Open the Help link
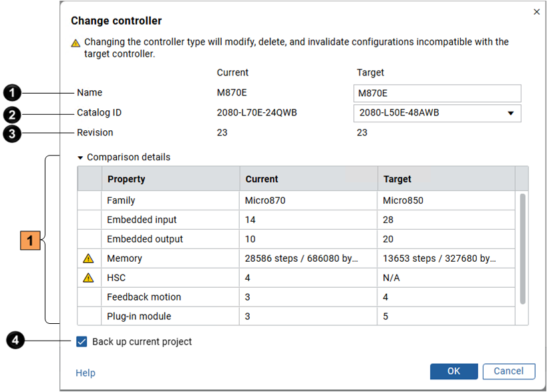The height and width of the screenshot is (392, 547). pos(85,373)
